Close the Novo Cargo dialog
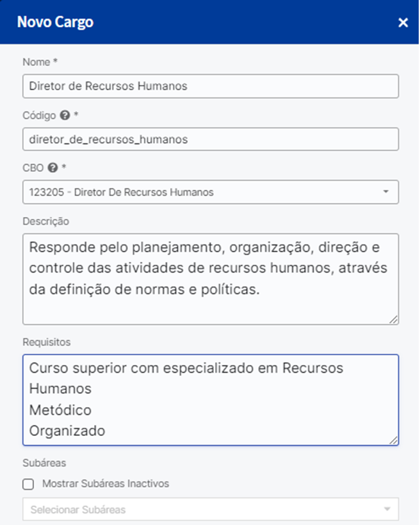420x525 pixels. pos(403,23)
